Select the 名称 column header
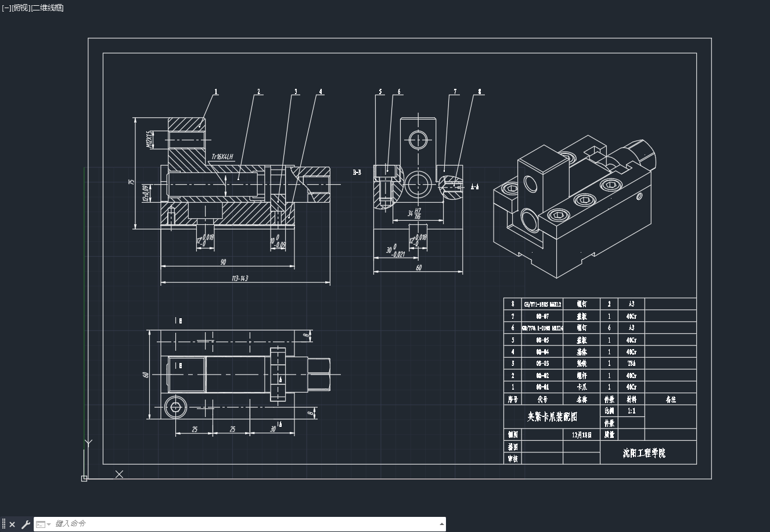 point(582,399)
